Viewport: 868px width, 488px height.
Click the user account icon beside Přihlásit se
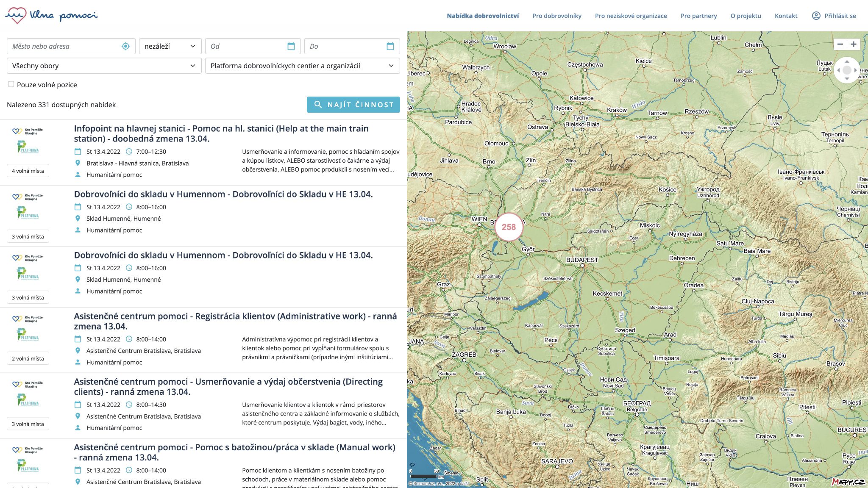816,16
